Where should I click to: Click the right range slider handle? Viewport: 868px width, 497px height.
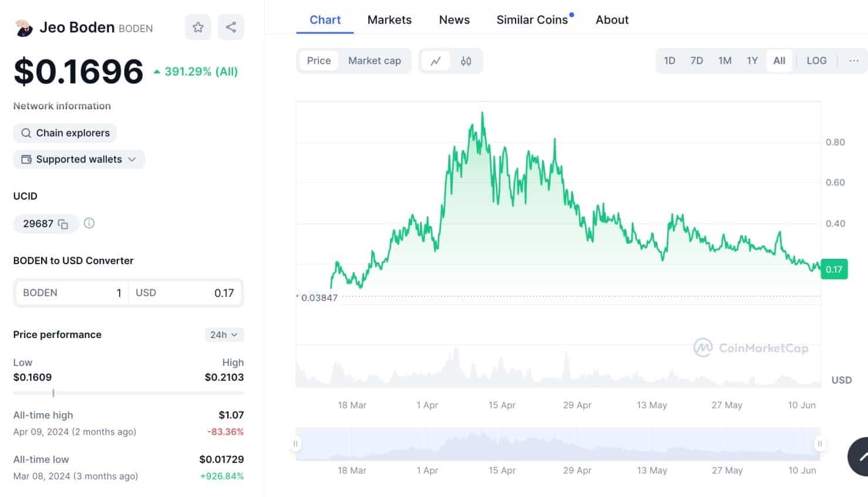tap(820, 444)
